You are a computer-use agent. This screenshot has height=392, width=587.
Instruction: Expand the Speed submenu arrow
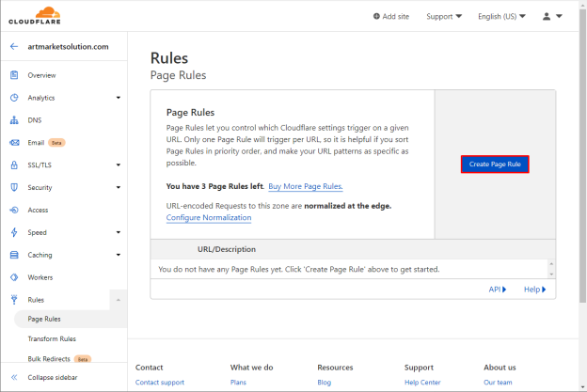[119, 232]
